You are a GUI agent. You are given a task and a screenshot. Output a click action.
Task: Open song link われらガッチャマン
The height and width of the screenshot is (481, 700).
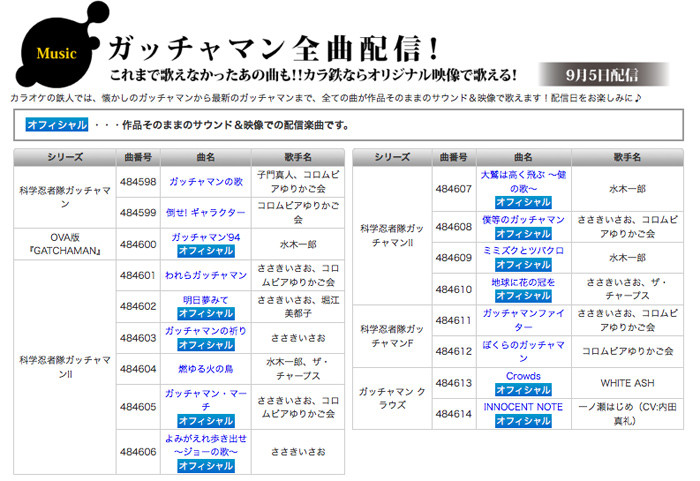pos(206,275)
